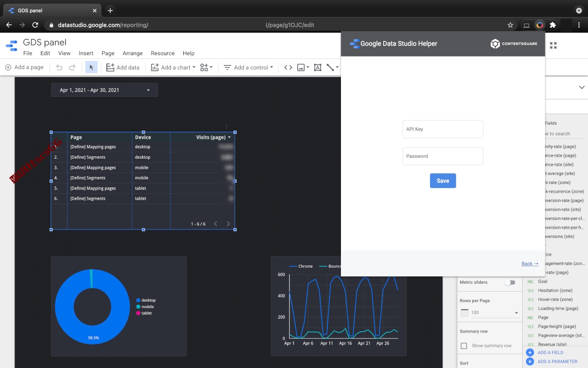Select Page-height (page) field

(557, 326)
